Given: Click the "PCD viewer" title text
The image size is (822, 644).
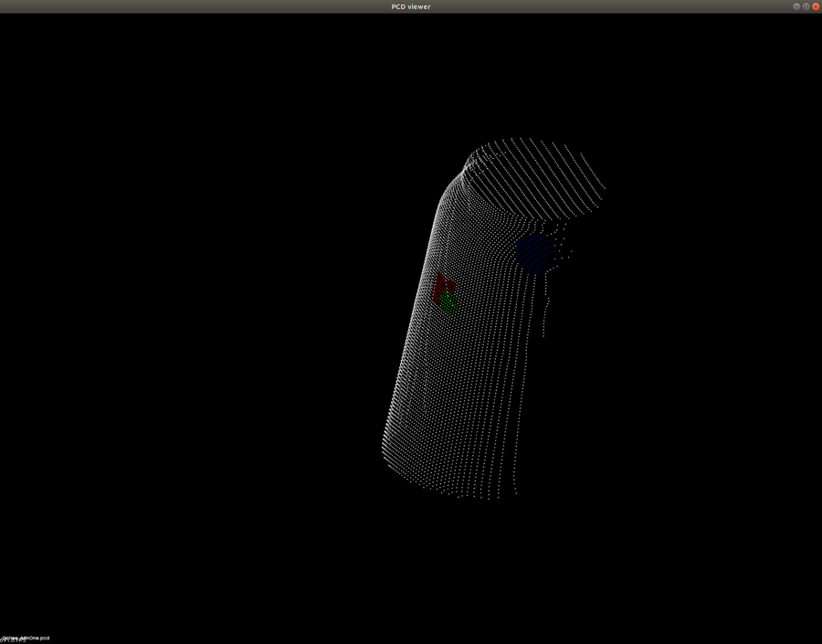Looking at the screenshot, I should [411, 6].
